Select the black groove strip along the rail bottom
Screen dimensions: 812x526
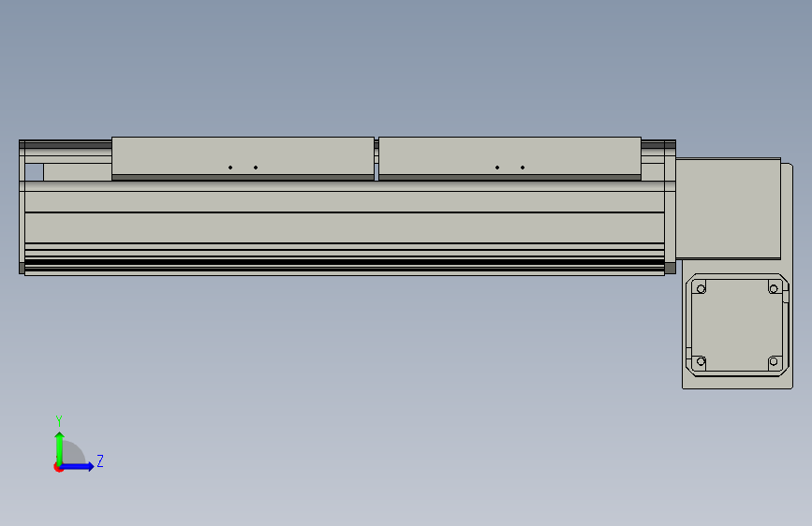pyautogui.click(x=345, y=262)
